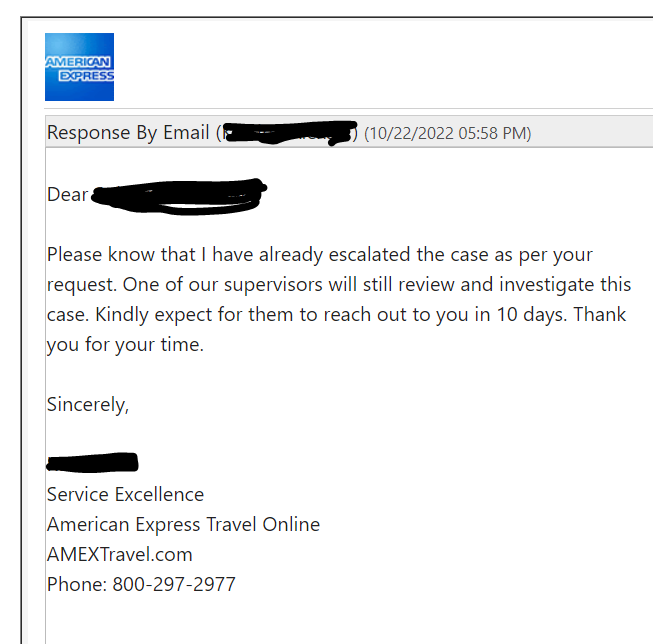
Task: Click the redacted recipient name
Action: 179,196
